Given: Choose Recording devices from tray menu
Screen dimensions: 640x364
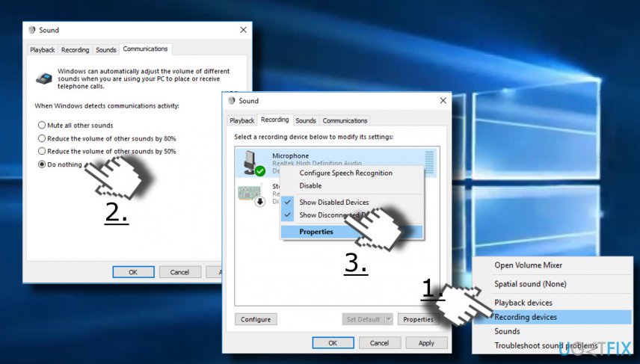Looking at the screenshot, I should 553,317.
